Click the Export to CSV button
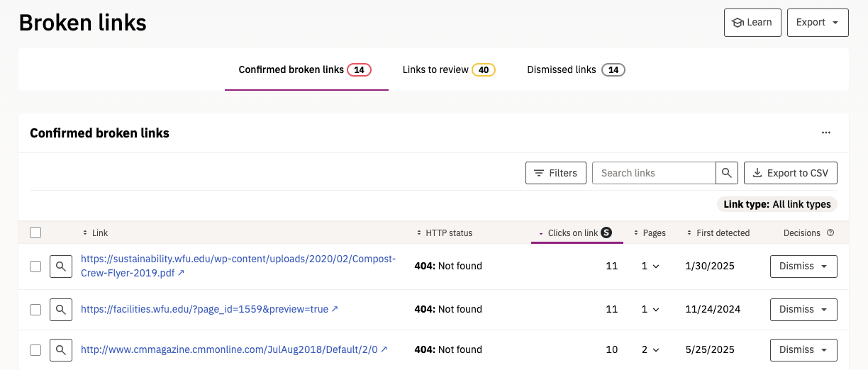The width and height of the screenshot is (868, 370). coord(790,173)
